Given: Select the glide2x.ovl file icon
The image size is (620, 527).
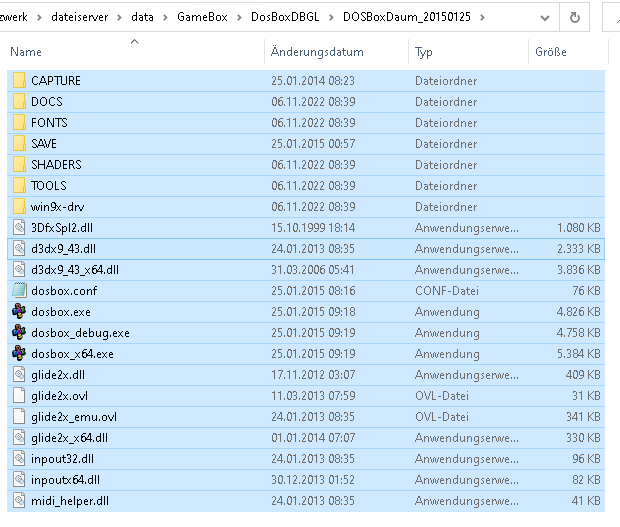Looking at the screenshot, I should point(19,395).
